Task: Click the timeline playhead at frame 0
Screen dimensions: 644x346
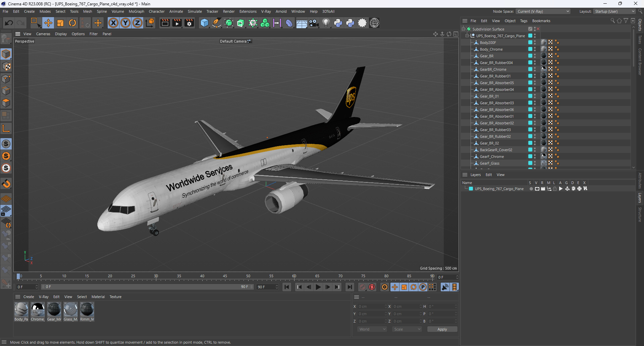Action: [18, 277]
